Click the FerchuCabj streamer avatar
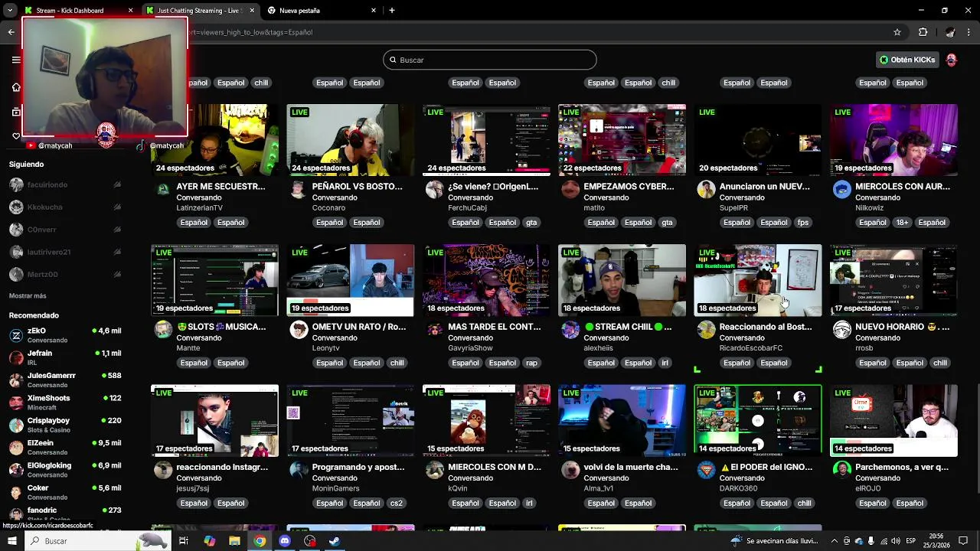Viewport: 980px width, 551px height. [434, 190]
